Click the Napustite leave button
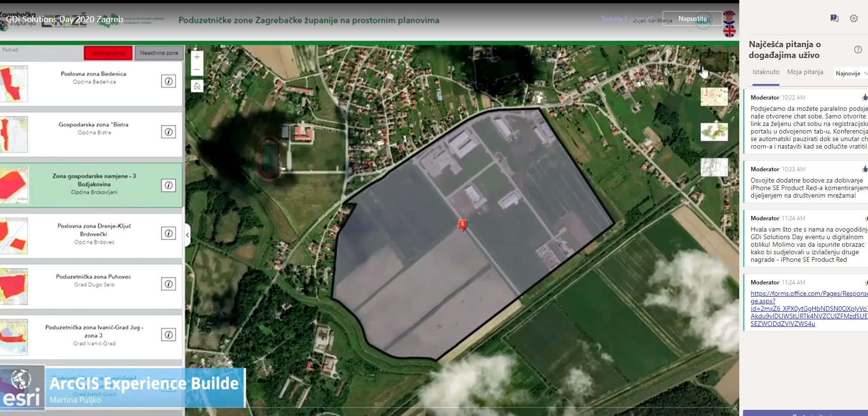The width and height of the screenshot is (868, 416). 692,18
